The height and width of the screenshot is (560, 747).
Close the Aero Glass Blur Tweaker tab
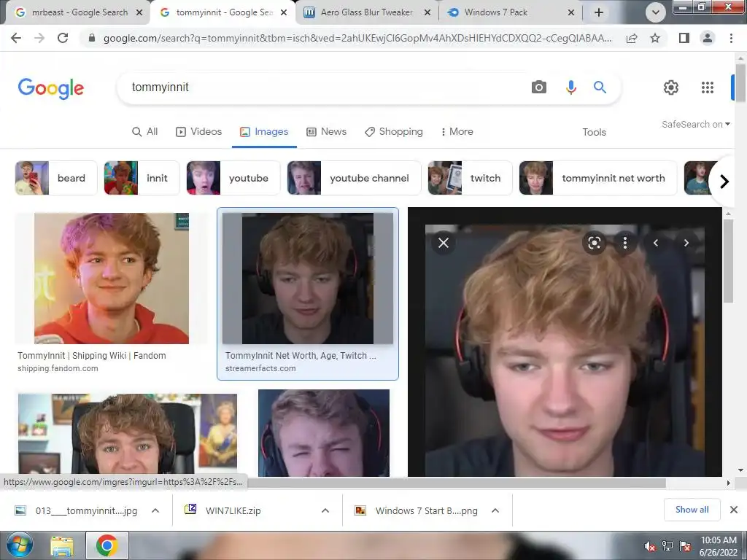pyautogui.click(x=427, y=13)
